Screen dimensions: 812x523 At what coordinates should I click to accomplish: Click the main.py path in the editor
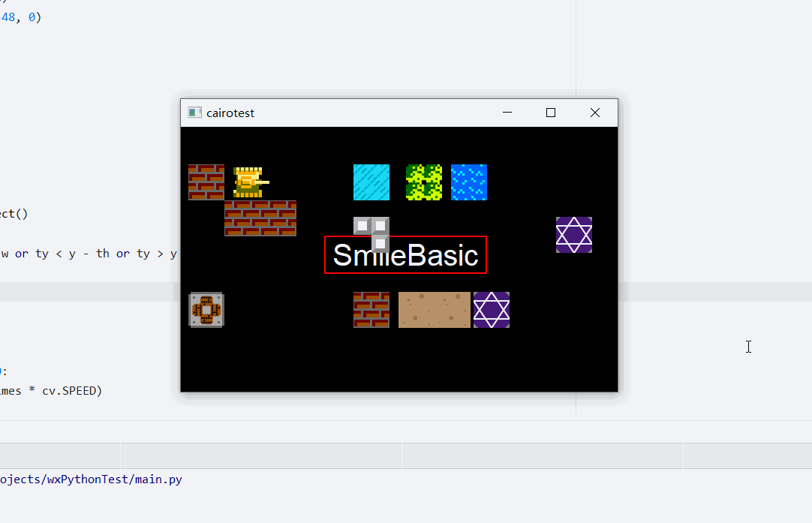coord(91,479)
